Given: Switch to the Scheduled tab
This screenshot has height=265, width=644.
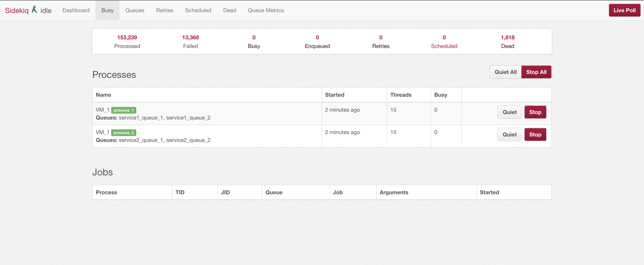Looking at the screenshot, I should [x=198, y=10].
